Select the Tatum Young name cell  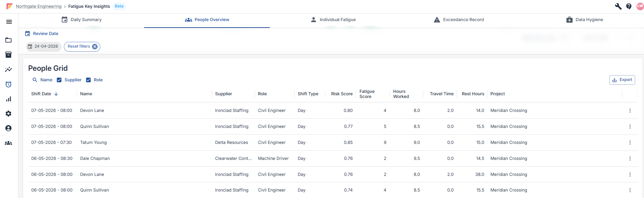(93, 143)
